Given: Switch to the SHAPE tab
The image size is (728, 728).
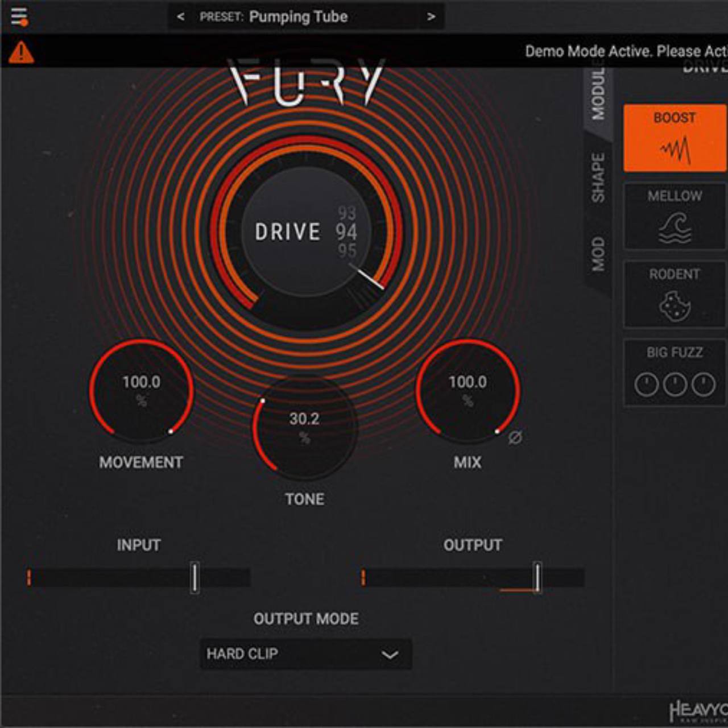Looking at the screenshot, I should (598, 177).
